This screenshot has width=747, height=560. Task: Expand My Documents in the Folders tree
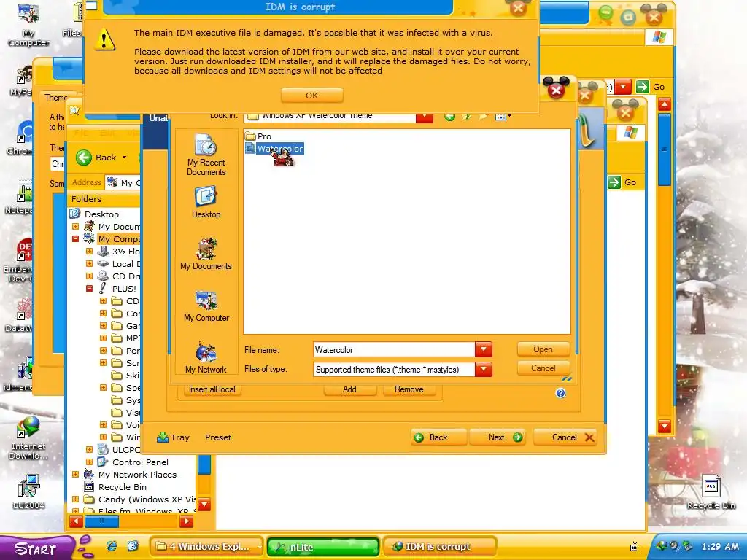pos(75,226)
